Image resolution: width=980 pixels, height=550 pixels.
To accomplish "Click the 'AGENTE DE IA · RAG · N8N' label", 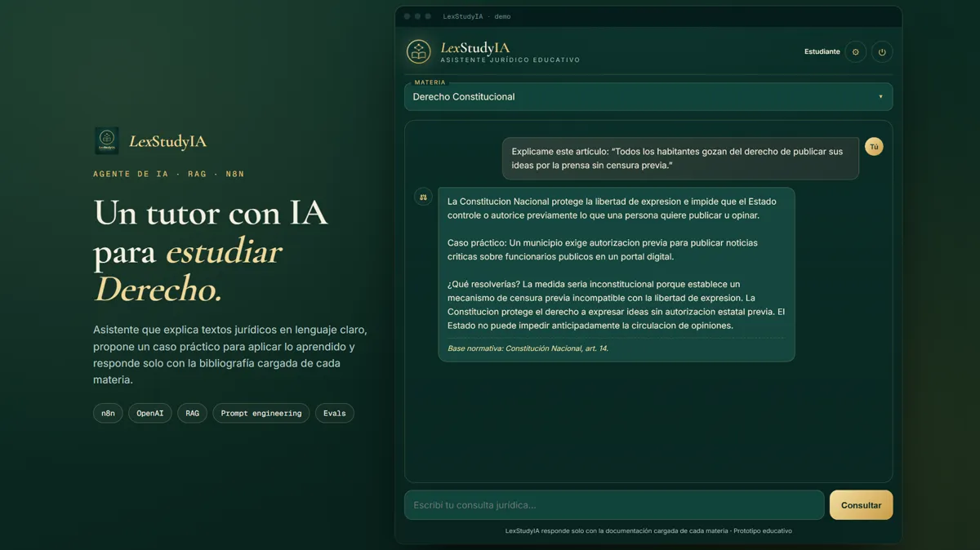I will 169,174.
